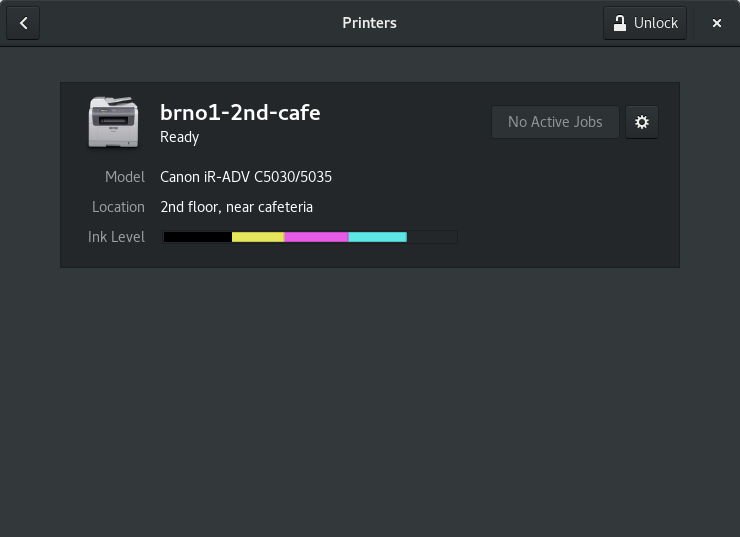
Task: Click the Ready status text
Action: pos(179,137)
